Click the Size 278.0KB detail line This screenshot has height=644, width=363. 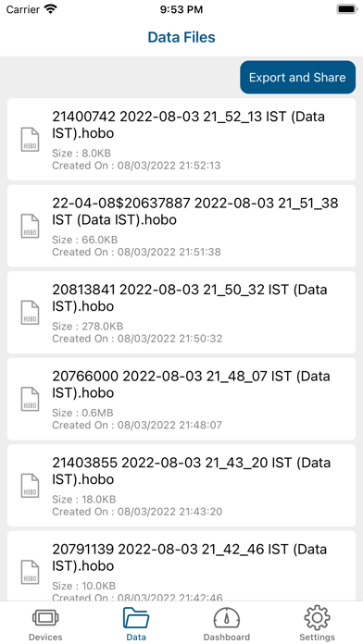pyautogui.click(x=88, y=327)
